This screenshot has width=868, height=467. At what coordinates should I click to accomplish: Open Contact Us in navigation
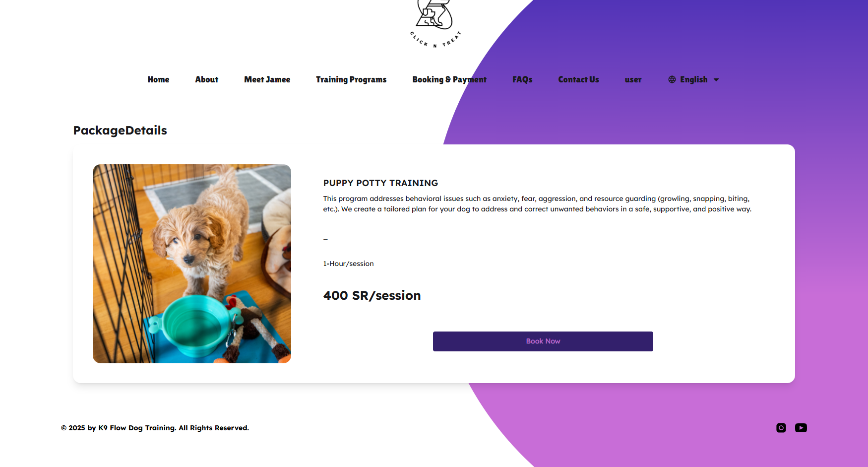pyautogui.click(x=578, y=79)
